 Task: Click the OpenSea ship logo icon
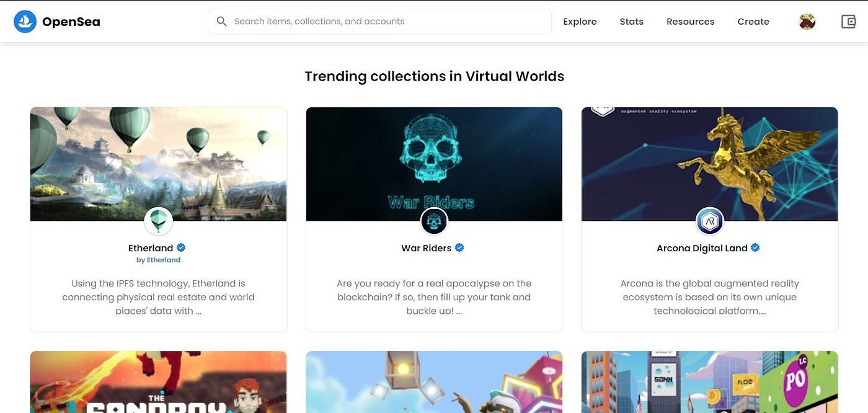[x=25, y=22]
